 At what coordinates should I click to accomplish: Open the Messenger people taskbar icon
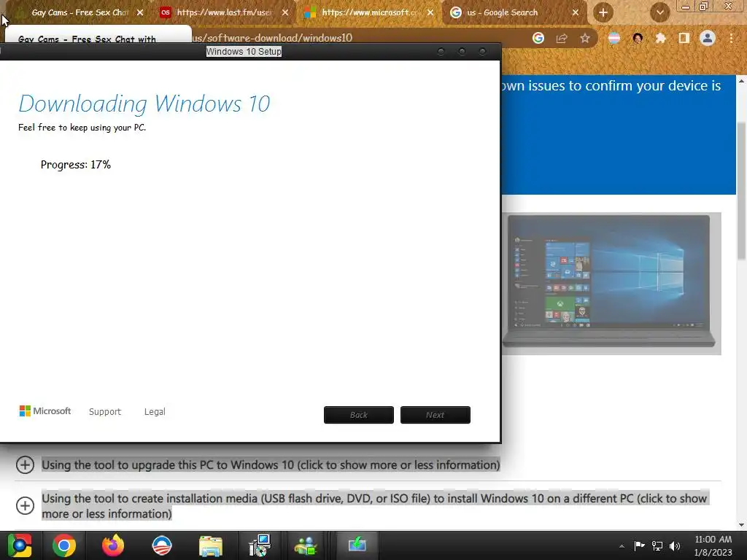tap(306, 545)
